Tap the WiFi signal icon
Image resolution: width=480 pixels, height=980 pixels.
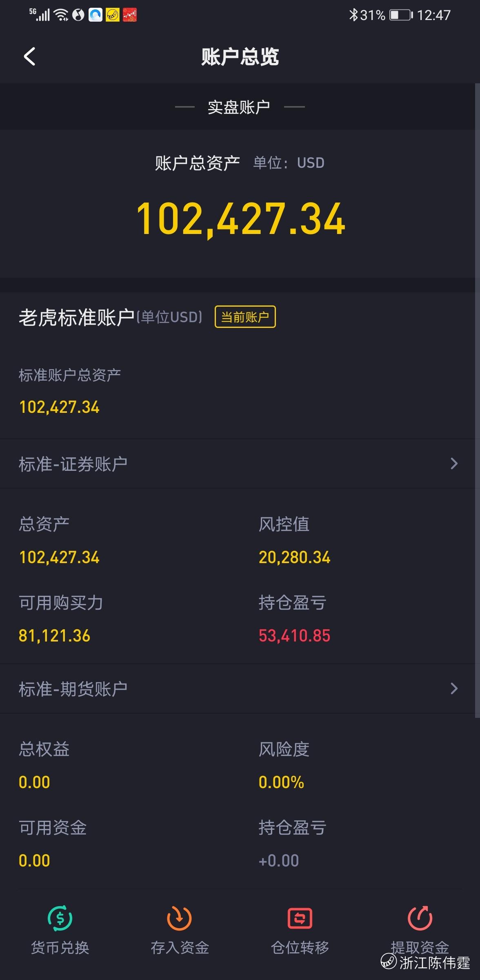click(x=62, y=15)
